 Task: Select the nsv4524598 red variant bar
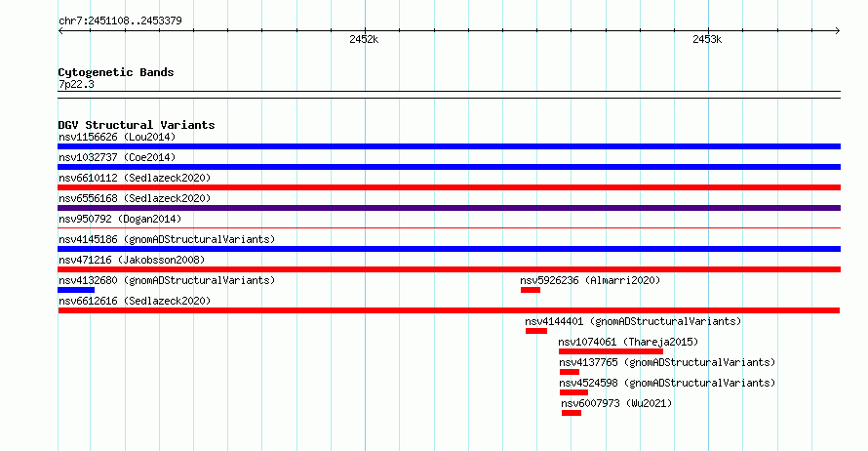click(574, 392)
